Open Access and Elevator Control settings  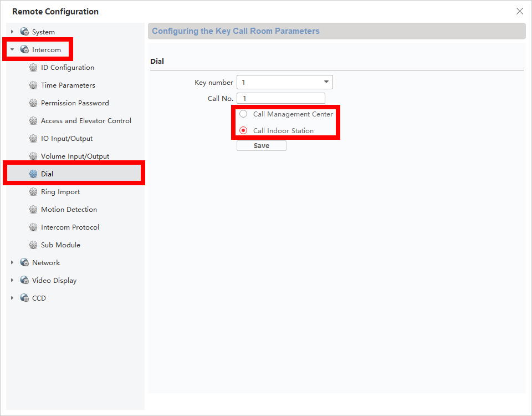coord(86,121)
